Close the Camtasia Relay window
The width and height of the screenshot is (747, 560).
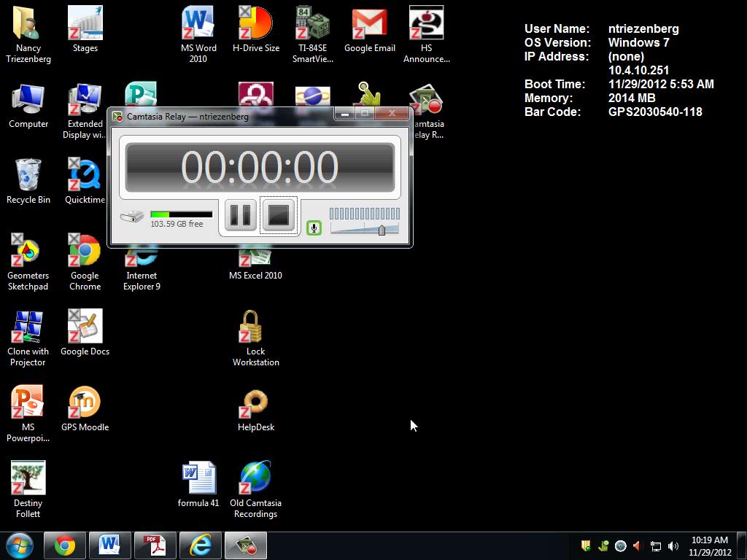pos(392,113)
